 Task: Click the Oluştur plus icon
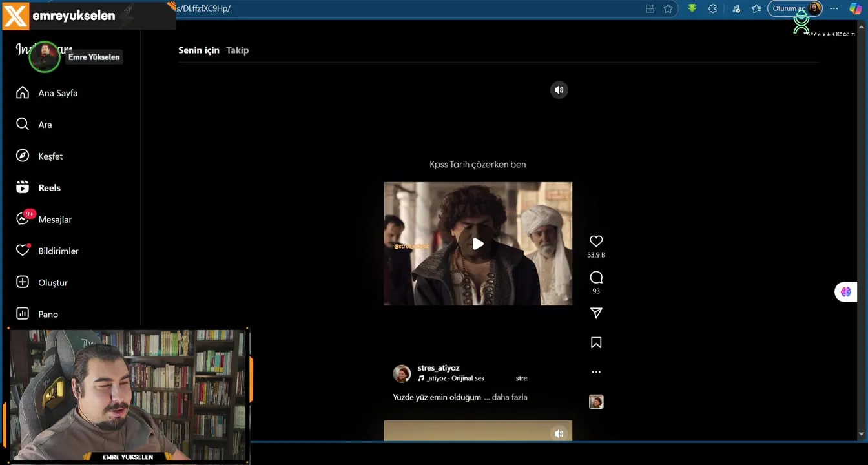[x=23, y=282]
